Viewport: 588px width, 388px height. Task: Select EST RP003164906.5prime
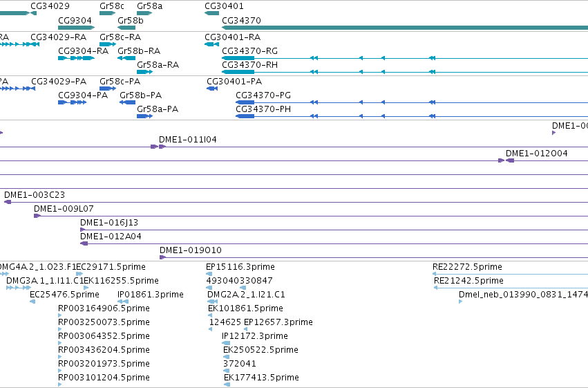pos(104,308)
